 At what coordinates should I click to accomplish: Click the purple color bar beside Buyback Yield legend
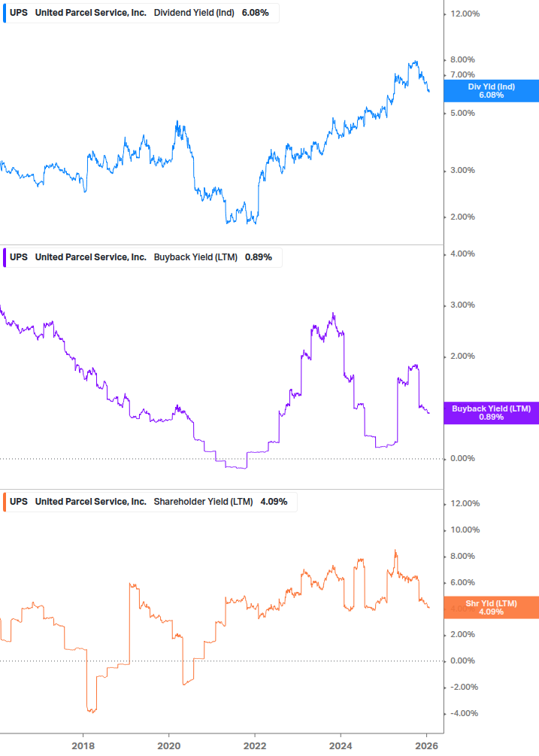pyautogui.click(x=6, y=257)
